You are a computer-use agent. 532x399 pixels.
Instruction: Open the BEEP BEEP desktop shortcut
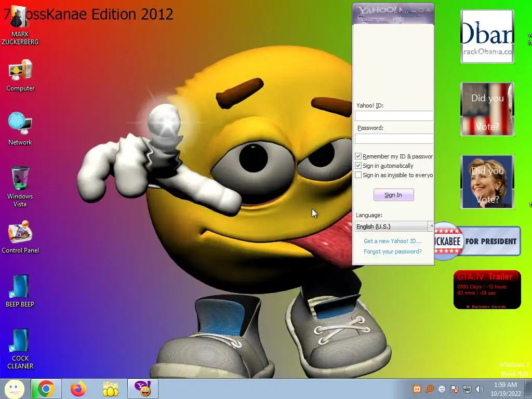click(20, 291)
